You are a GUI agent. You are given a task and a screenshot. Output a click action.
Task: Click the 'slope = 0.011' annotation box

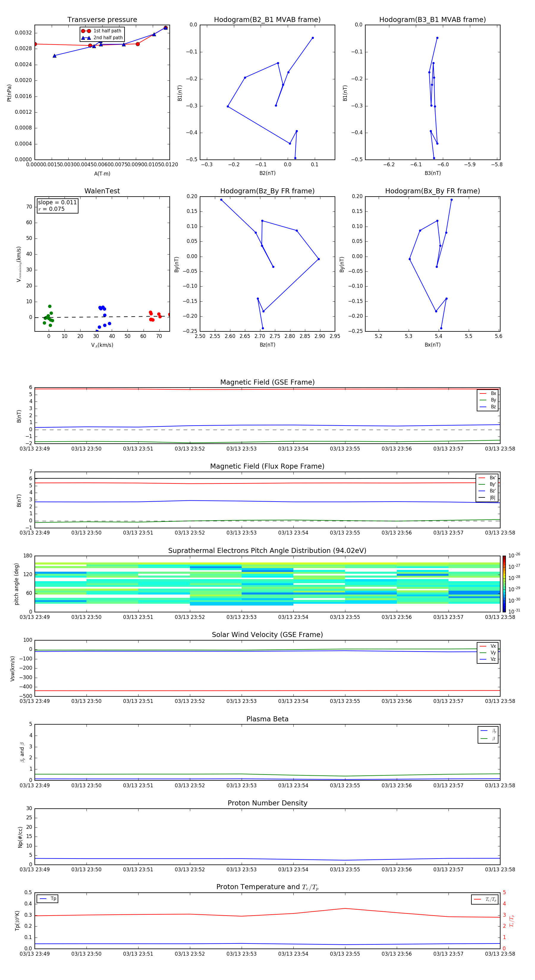[57, 206]
